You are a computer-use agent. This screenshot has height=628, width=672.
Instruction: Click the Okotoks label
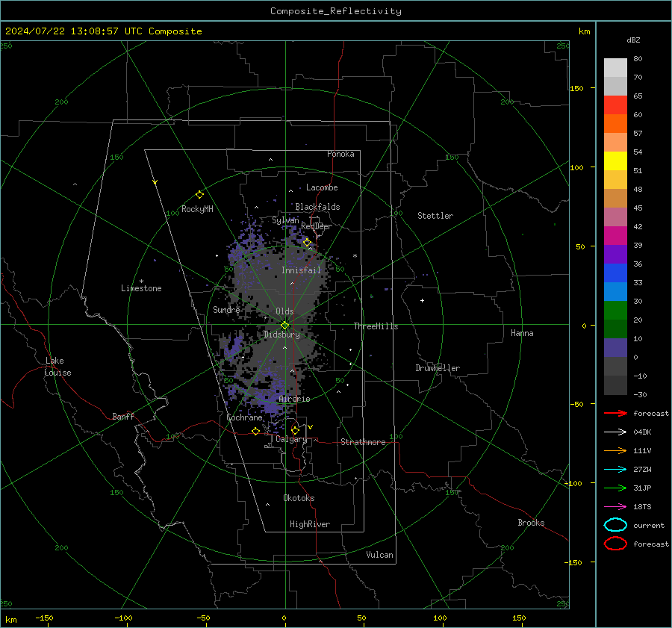[299, 498]
